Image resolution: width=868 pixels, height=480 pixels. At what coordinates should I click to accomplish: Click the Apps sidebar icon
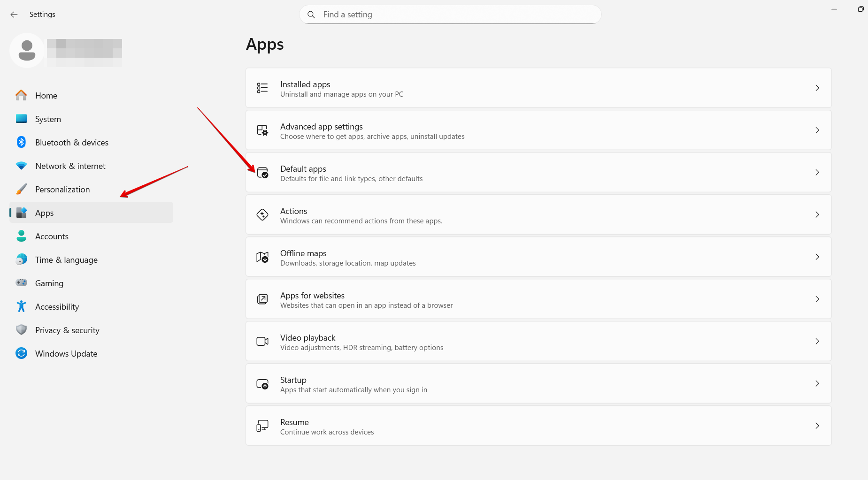click(x=21, y=213)
